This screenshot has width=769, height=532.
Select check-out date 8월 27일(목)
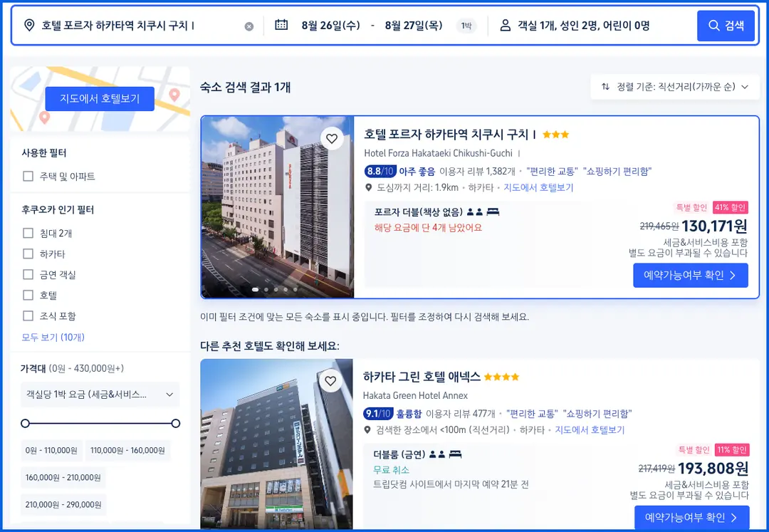pyautogui.click(x=414, y=26)
